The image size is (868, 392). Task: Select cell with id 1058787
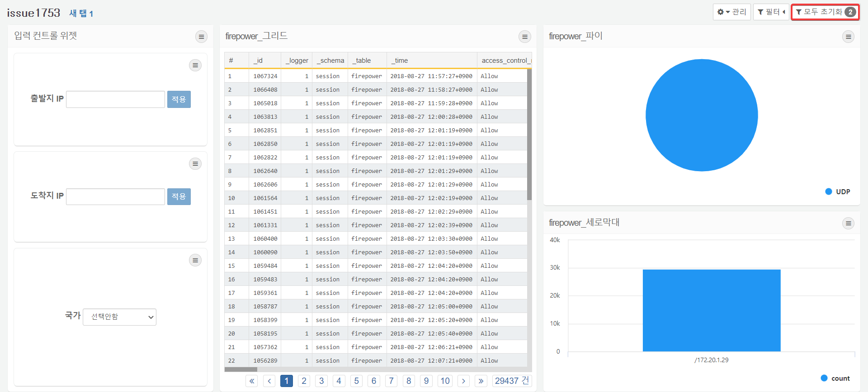pyautogui.click(x=265, y=306)
